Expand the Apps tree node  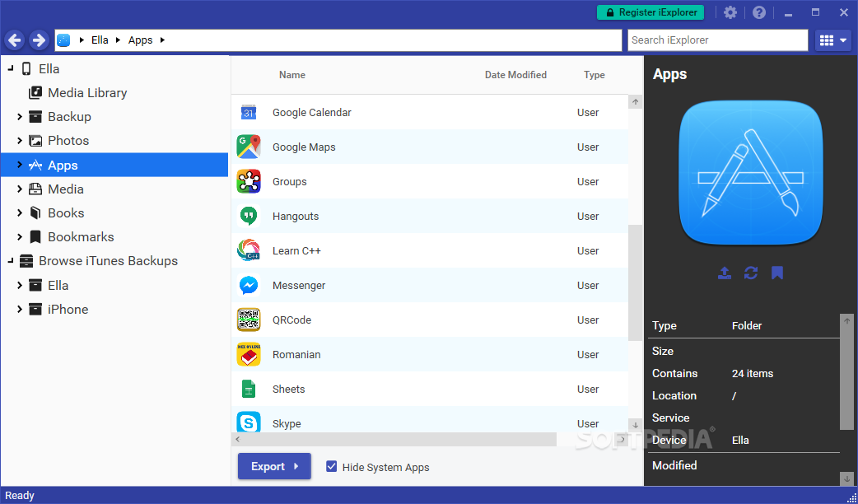click(x=20, y=165)
